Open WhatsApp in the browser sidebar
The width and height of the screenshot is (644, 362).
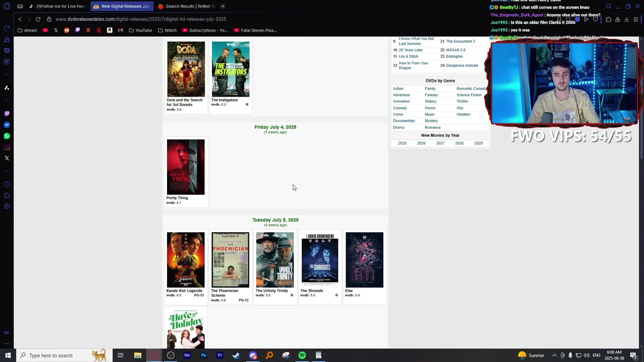[x=7, y=136]
